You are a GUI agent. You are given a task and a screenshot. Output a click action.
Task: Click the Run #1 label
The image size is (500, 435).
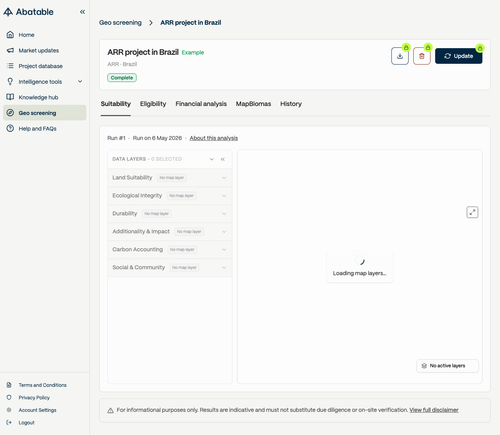(x=116, y=138)
